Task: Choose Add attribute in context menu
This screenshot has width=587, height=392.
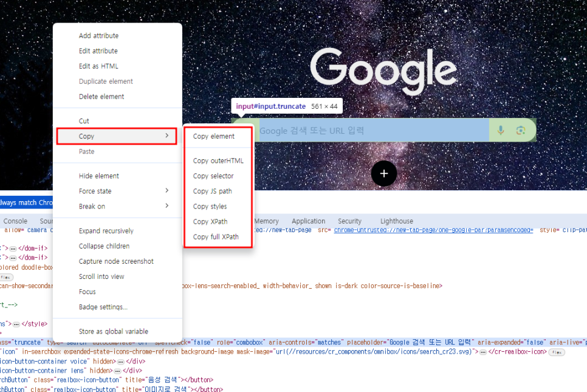Action: (98, 36)
